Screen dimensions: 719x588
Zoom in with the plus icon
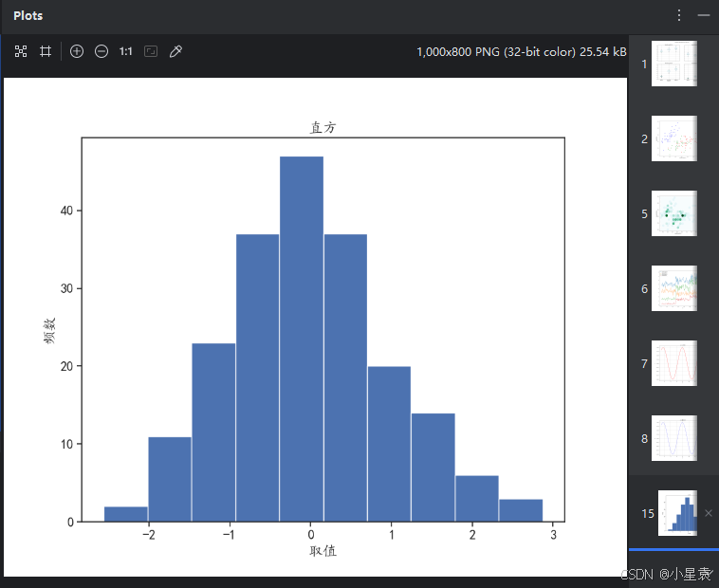(x=77, y=51)
